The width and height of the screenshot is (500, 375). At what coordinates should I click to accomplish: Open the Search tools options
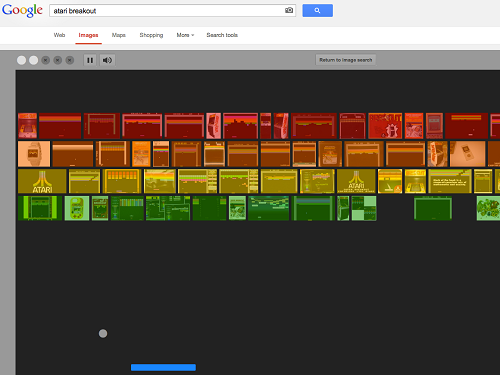pyautogui.click(x=222, y=35)
